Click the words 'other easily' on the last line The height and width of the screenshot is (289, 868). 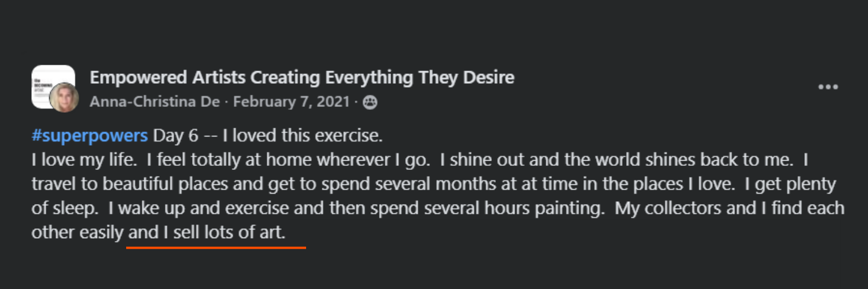pos(77,232)
